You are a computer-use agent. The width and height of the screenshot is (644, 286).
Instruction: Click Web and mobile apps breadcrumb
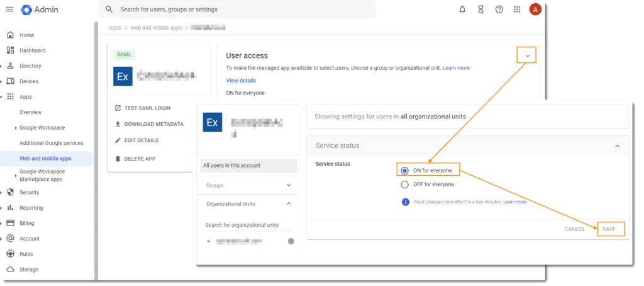tap(156, 28)
